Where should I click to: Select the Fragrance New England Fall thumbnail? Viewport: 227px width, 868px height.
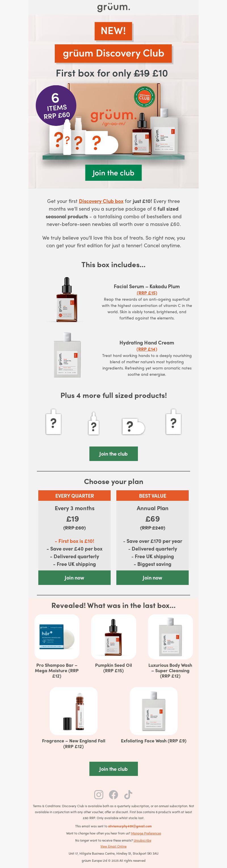pos(74,711)
